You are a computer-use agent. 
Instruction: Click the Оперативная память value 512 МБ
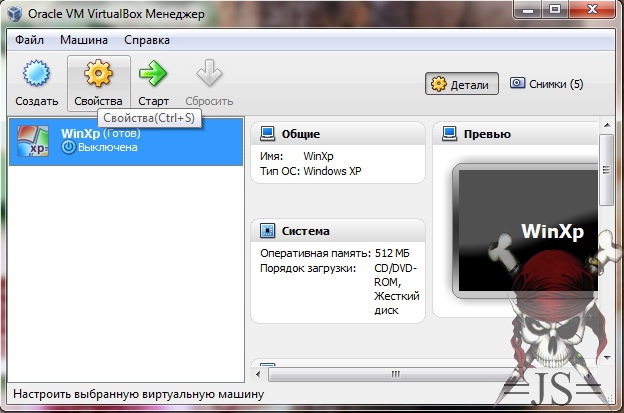tap(392, 253)
